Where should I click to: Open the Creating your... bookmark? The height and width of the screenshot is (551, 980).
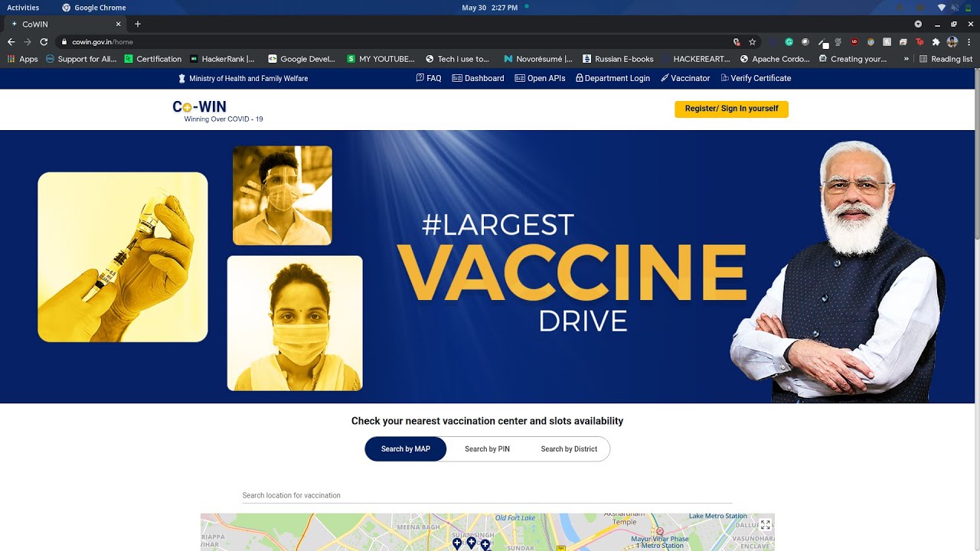(853, 59)
